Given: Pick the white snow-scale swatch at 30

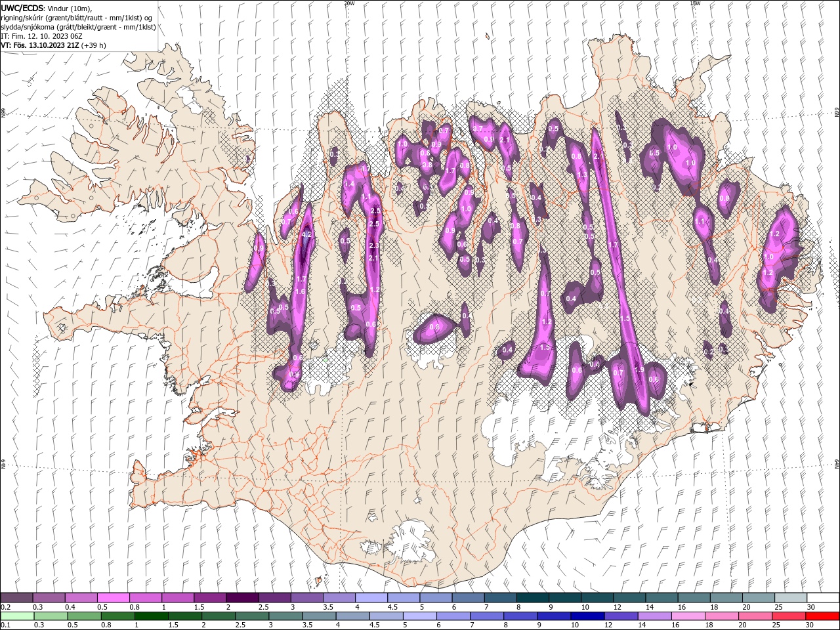Looking at the screenshot, I should [823, 597].
